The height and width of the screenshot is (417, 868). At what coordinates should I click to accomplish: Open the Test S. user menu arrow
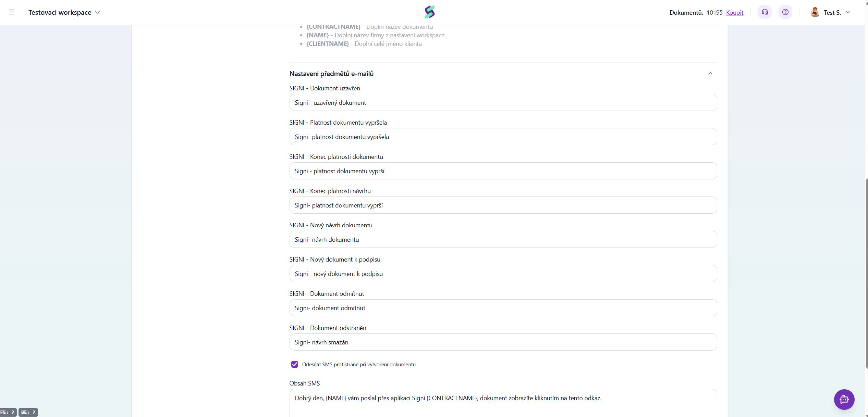(848, 12)
